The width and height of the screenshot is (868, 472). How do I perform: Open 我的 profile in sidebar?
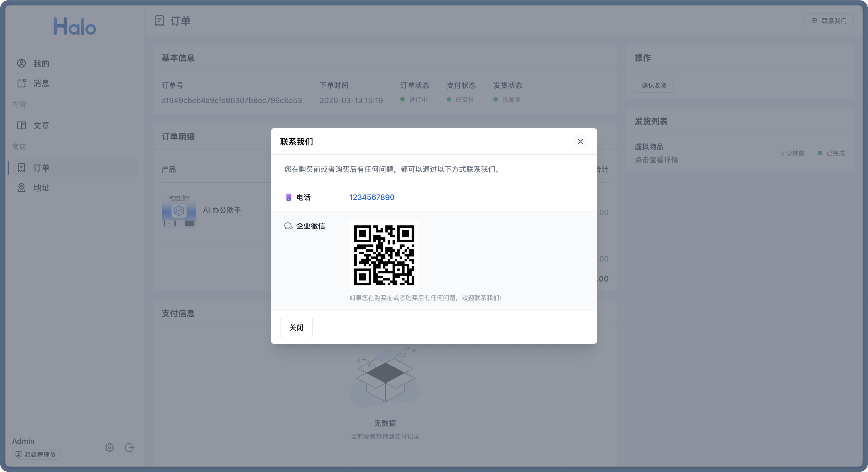pyautogui.click(x=41, y=63)
